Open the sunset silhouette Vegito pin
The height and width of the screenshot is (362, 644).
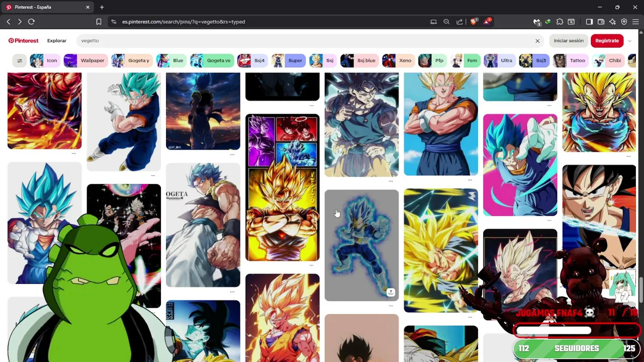[203, 111]
